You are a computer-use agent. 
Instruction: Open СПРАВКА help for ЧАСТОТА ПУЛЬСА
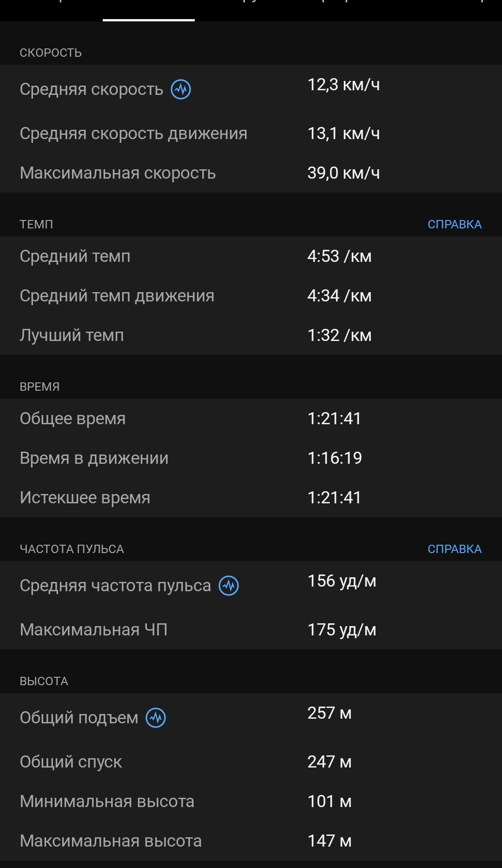point(454,549)
